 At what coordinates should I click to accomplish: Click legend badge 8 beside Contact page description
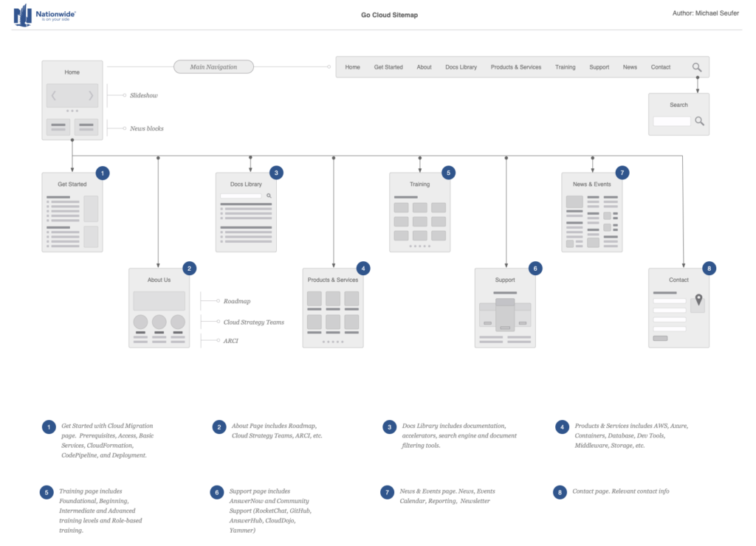tap(560, 493)
